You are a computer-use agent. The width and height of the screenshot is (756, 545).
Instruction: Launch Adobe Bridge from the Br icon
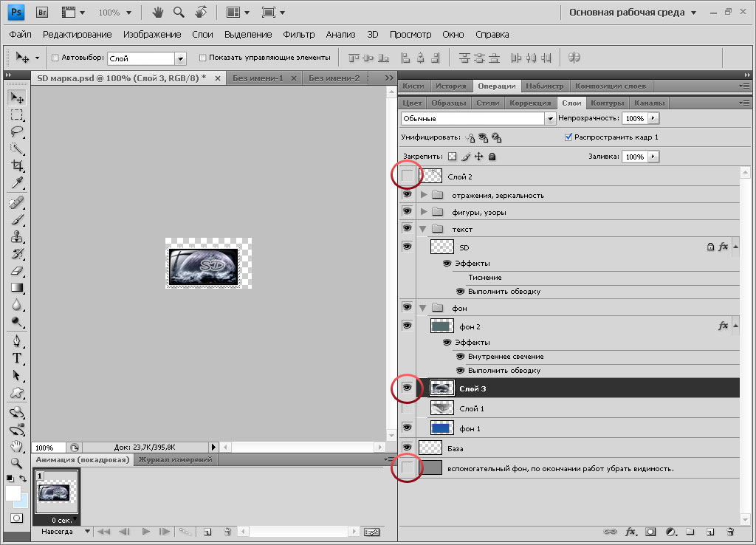coord(42,12)
